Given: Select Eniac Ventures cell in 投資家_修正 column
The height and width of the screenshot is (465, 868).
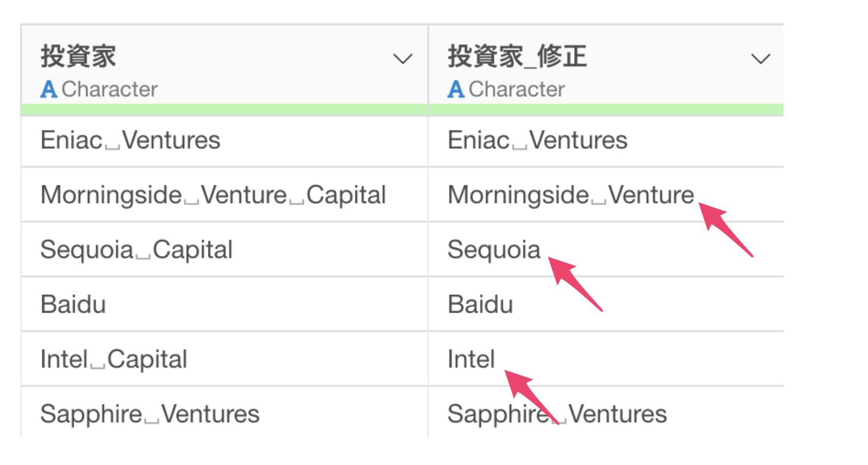Looking at the screenshot, I should coord(606,141).
